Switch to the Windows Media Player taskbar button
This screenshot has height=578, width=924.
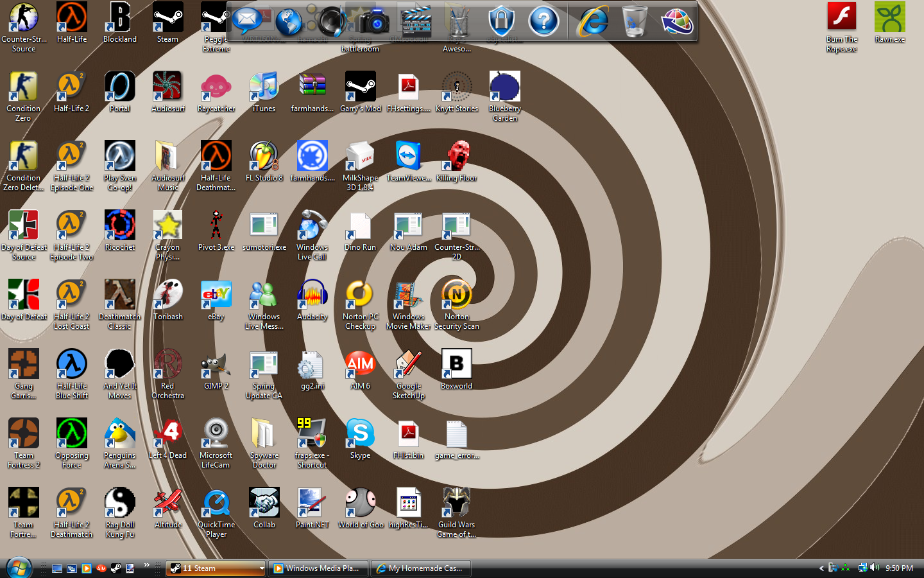318,568
